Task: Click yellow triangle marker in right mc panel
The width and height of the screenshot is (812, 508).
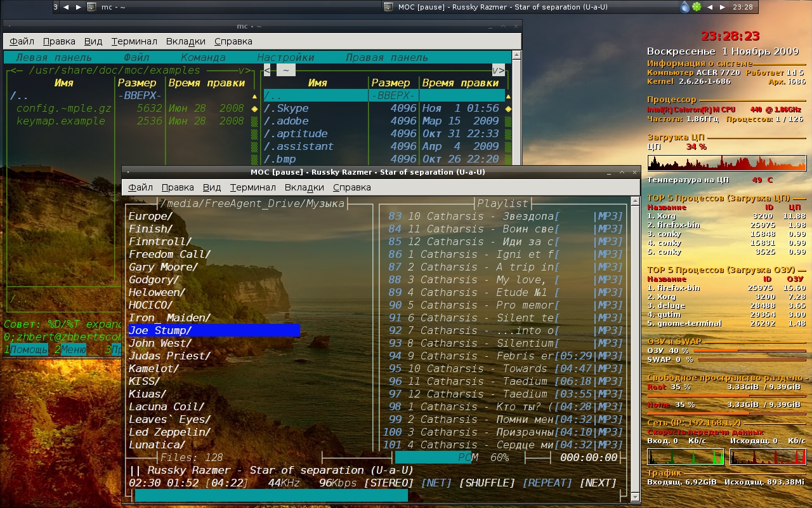Action: coord(509,97)
